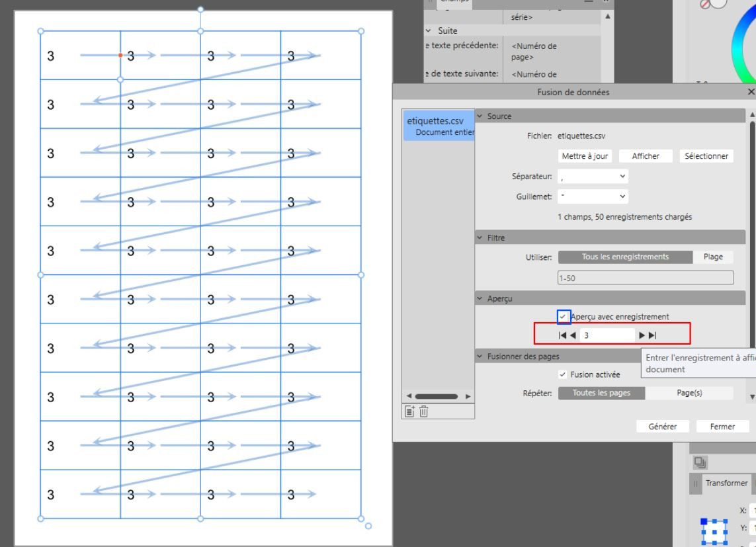Screen dimensions: 756x547
Task: Delete selected data source with trash icon
Action: (x=424, y=411)
